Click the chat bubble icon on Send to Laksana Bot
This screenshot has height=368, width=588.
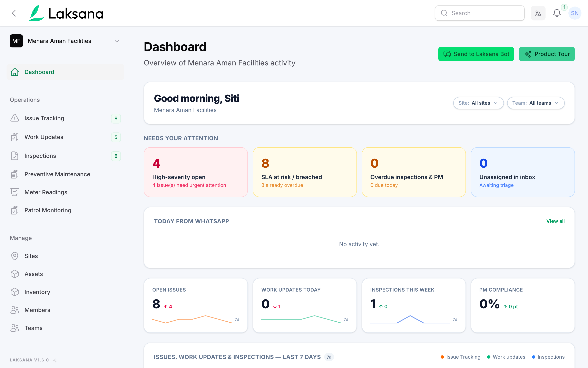point(447,54)
